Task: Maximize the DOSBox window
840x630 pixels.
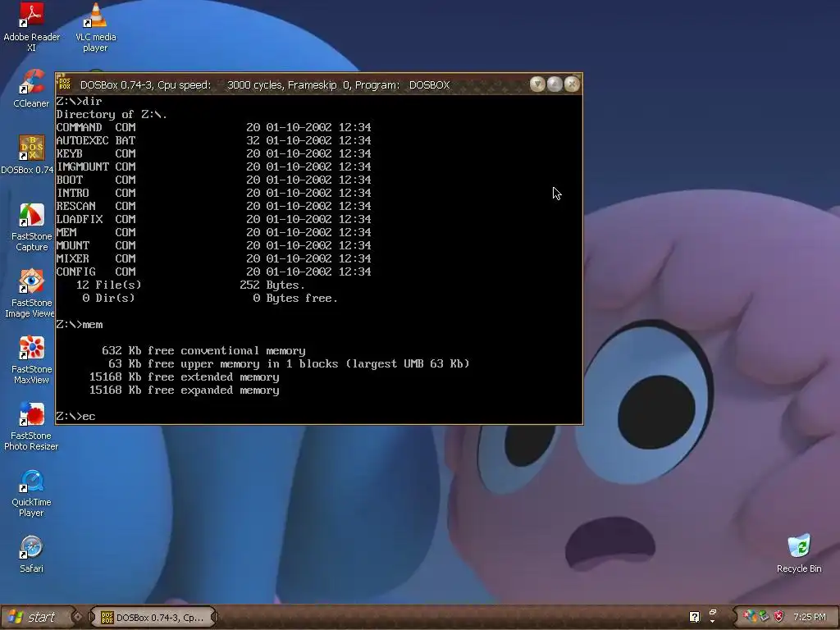Action: click(x=555, y=84)
